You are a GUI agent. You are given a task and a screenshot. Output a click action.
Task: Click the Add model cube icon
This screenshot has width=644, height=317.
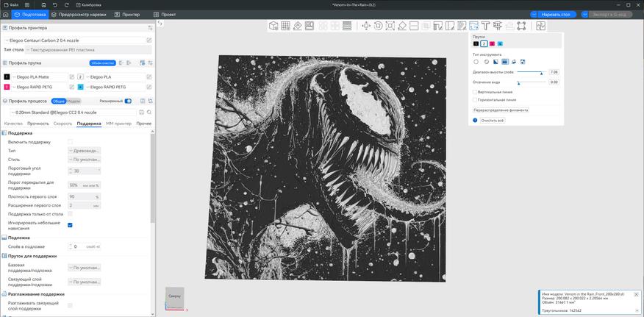pos(273,26)
